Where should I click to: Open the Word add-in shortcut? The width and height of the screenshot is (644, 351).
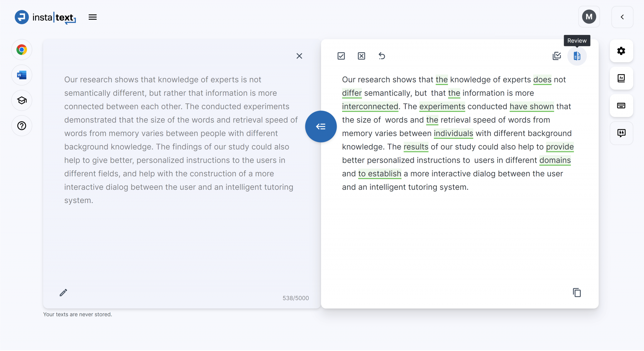click(22, 75)
